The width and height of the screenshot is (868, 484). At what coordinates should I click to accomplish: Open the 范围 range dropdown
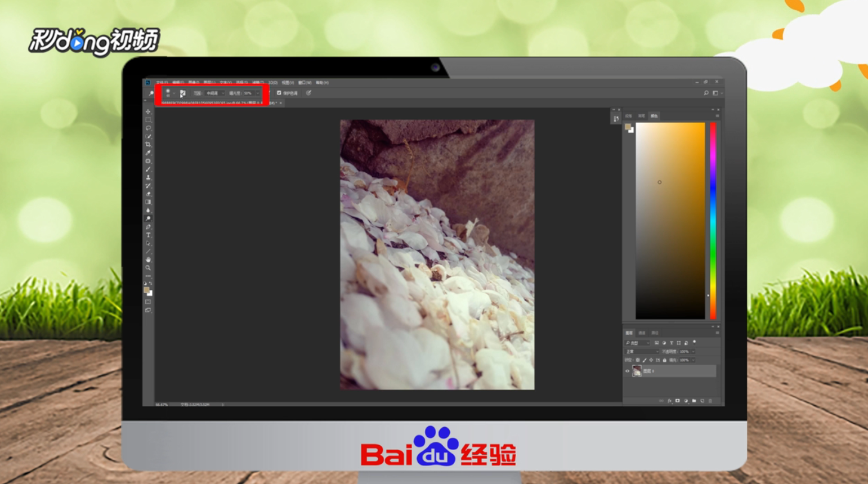pyautogui.click(x=214, y=93)
